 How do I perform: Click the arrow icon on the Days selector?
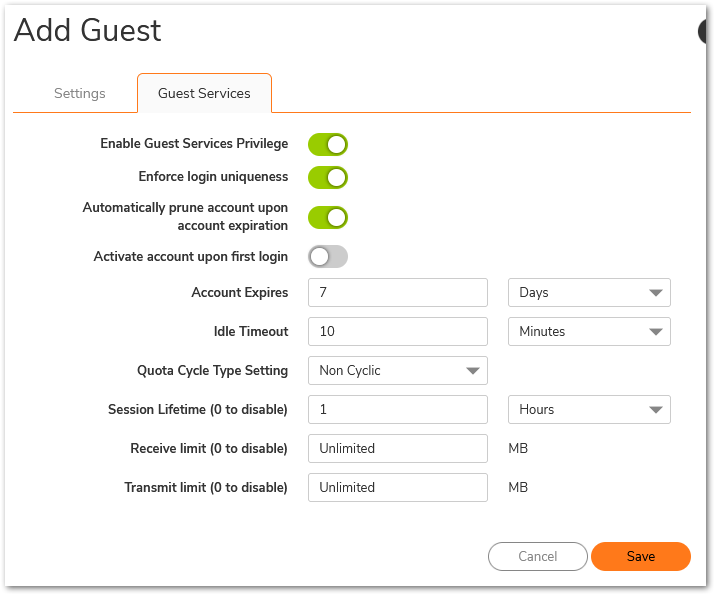(x=656, y=293)
